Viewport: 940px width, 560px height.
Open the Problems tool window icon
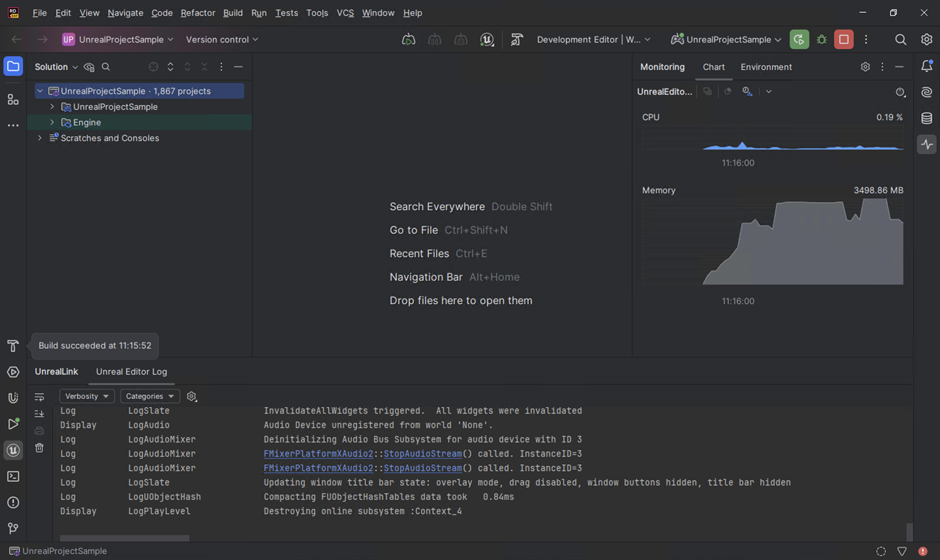13,503
